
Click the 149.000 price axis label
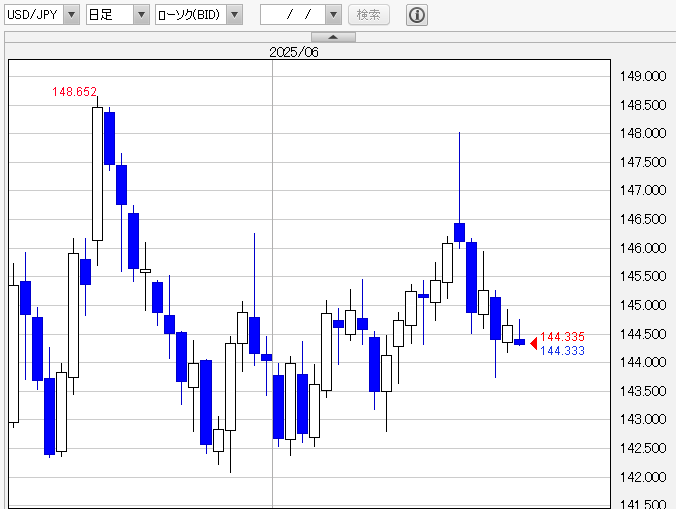coord(643,76)
